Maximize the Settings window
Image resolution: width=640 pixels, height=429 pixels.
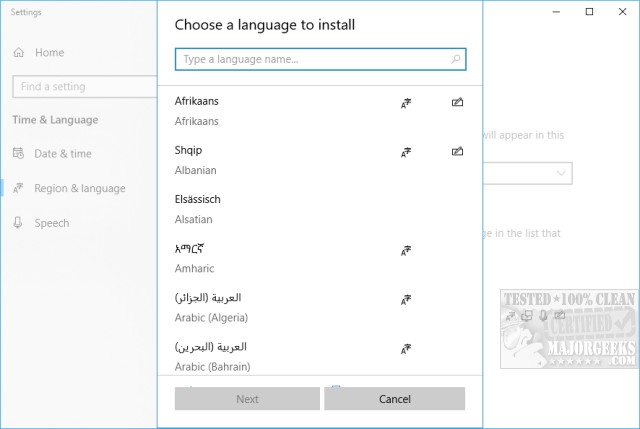(590, 13)
